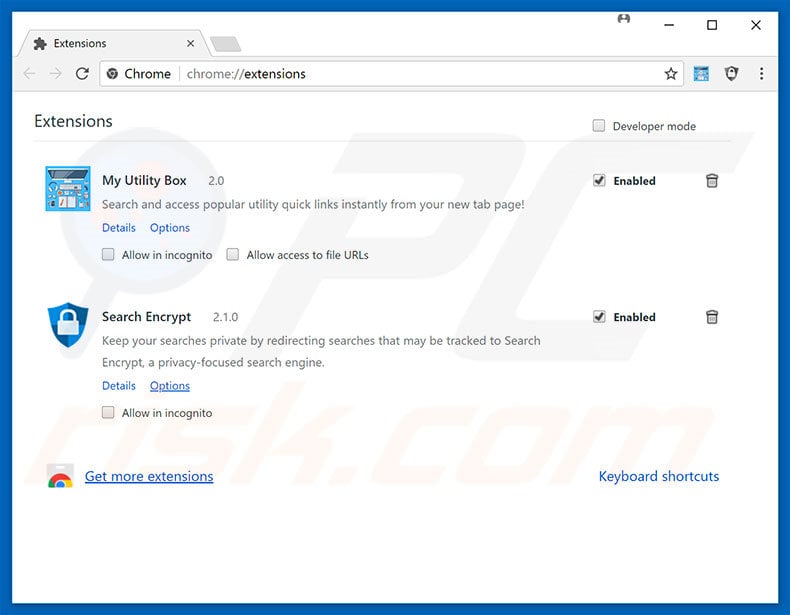790x615 pixels.
Task: Open a new tab
Action: click(x=225, y=44)
